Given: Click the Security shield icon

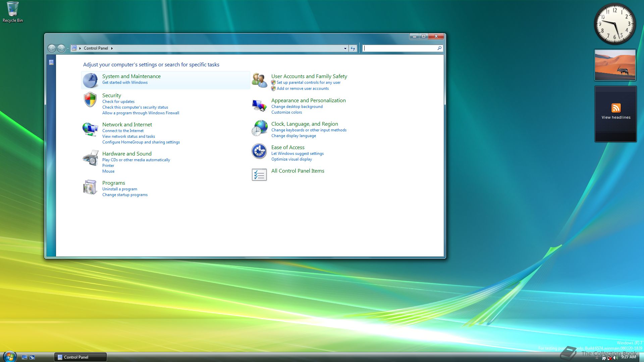Looking at the screenshot, I should [90, 100].
